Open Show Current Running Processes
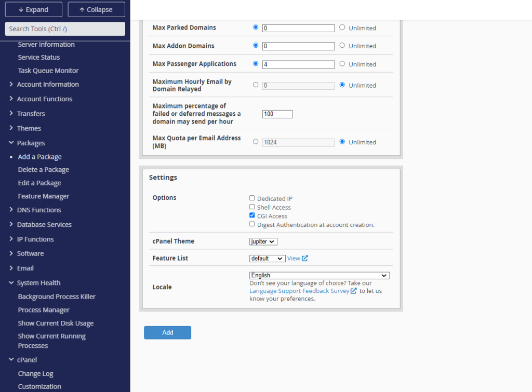The width and height of the screenshot is (532, 392). [51, 341]
